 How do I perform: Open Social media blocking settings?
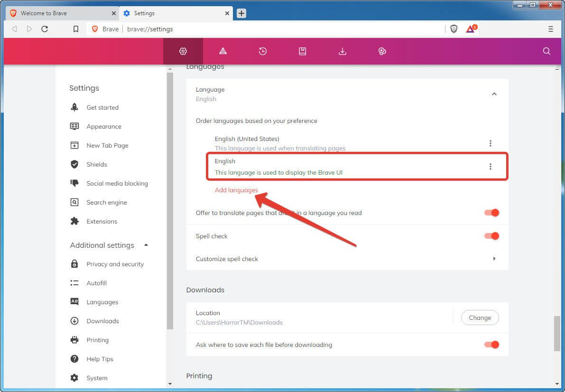pyautogui.click(x=117, y=183)
